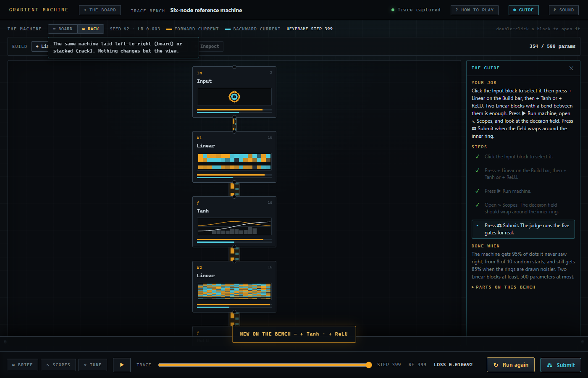Screen dimensions: 588x378
Task: Click the 'Trace captured' status
Action: [x=416, y=10]
